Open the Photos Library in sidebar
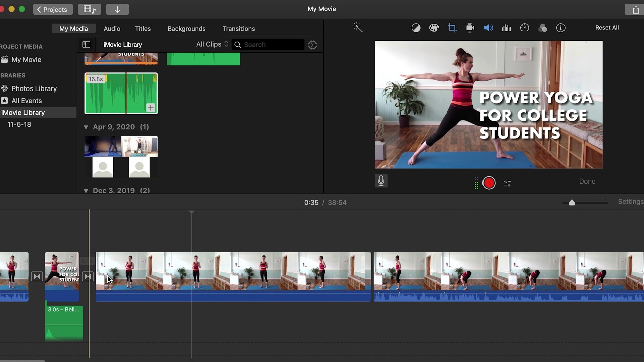 [x=34, y=88]
